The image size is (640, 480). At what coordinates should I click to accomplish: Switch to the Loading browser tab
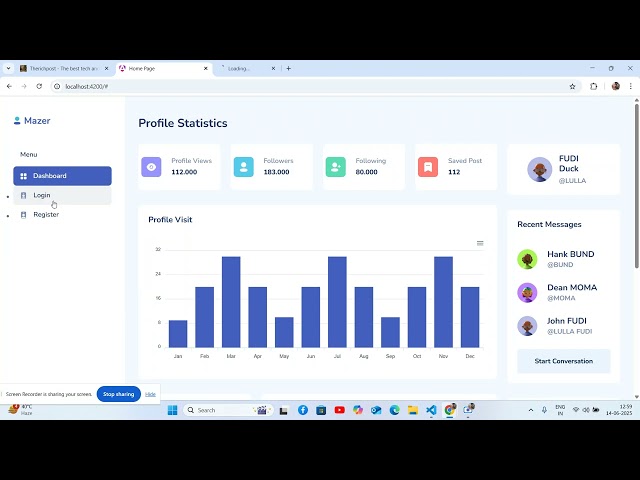[247, 69]
